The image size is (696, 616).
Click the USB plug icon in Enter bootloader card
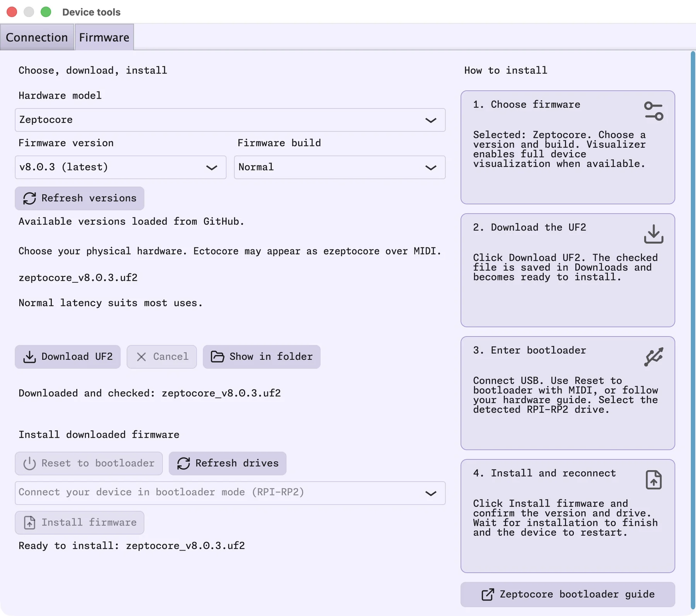point(653,357)
